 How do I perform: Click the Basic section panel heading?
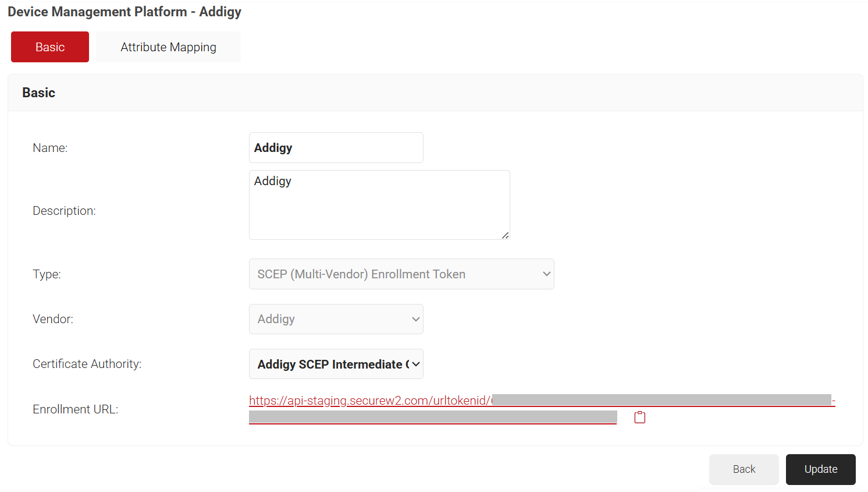pos(39,93)
